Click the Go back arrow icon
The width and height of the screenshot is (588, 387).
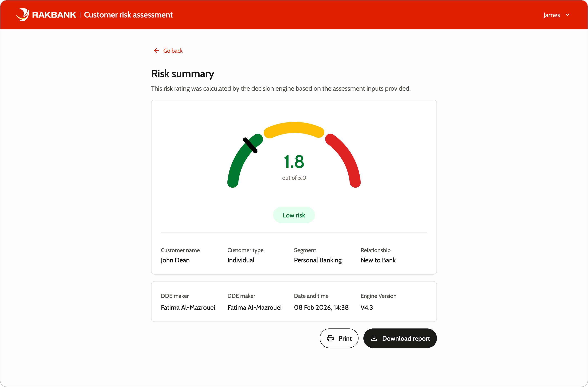pos(156,51)
